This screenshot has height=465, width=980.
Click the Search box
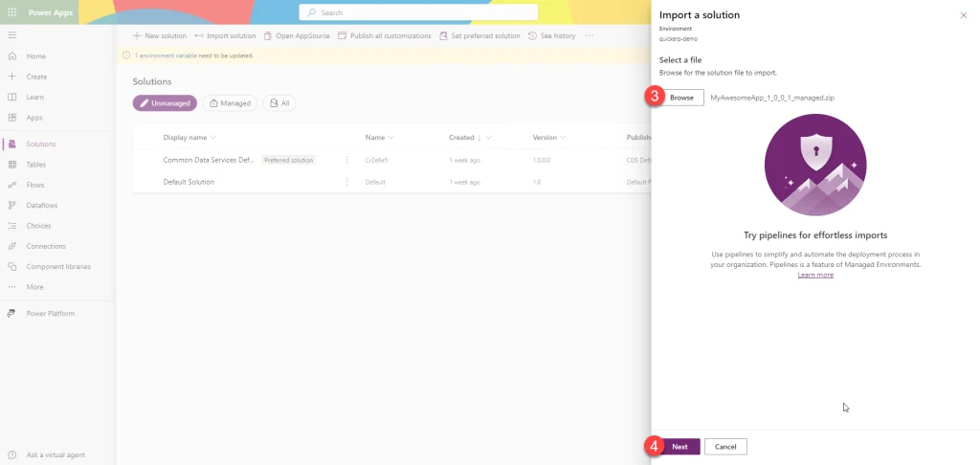coord(418,12)
